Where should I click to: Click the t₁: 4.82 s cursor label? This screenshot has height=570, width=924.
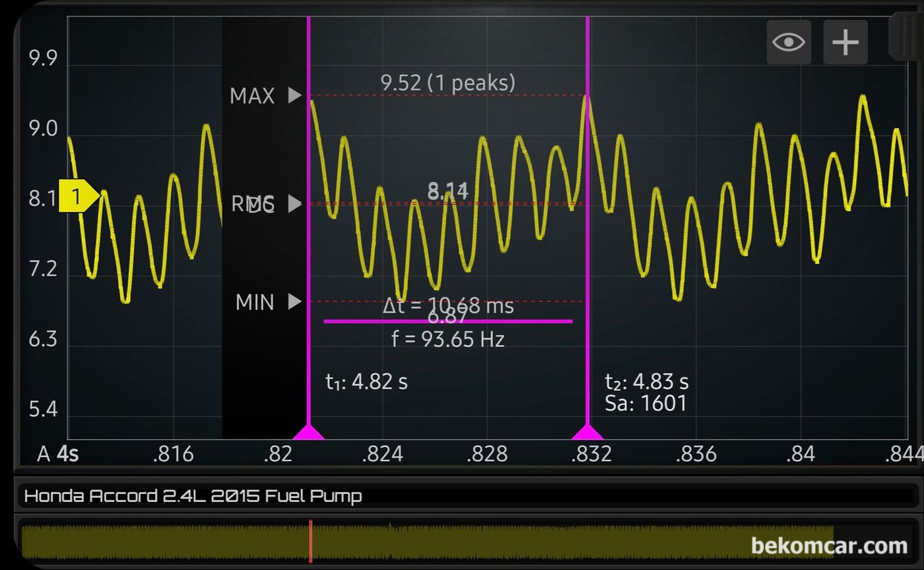[366, 382]
